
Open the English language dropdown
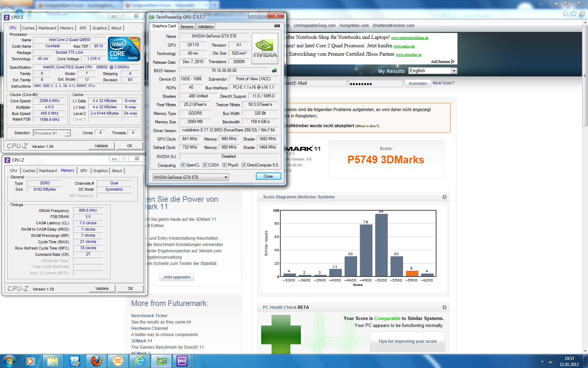coord(433,71)
